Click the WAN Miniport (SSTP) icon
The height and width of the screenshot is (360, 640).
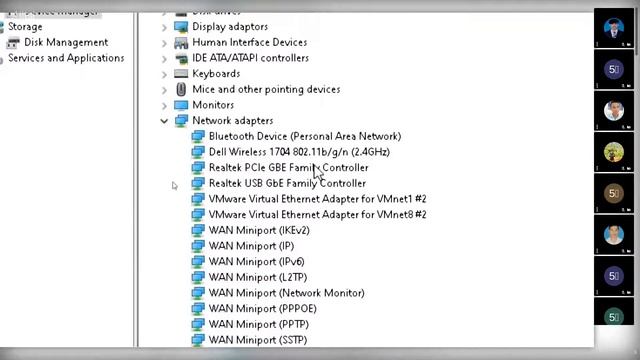click(198, 340)
